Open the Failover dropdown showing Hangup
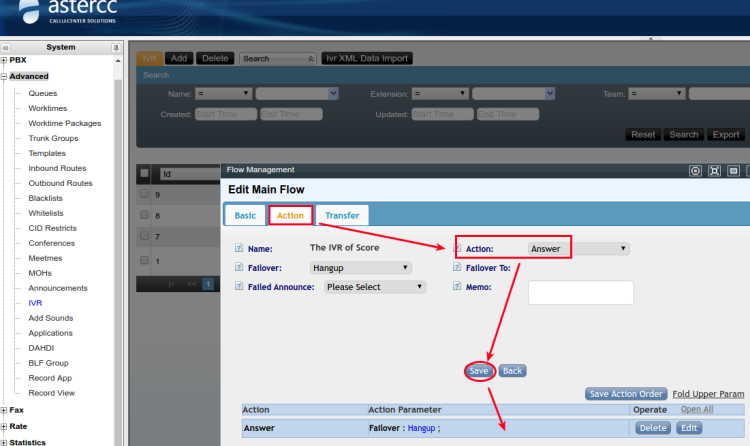This screenshot has width=750, height=446. pyautogui.click(x=360, y=268)
